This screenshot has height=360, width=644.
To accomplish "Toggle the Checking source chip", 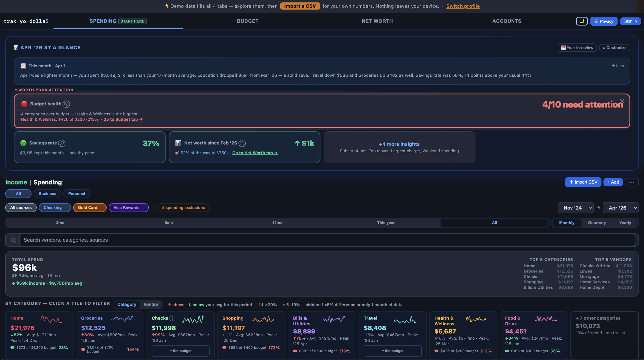I will [x=55, y=207].
